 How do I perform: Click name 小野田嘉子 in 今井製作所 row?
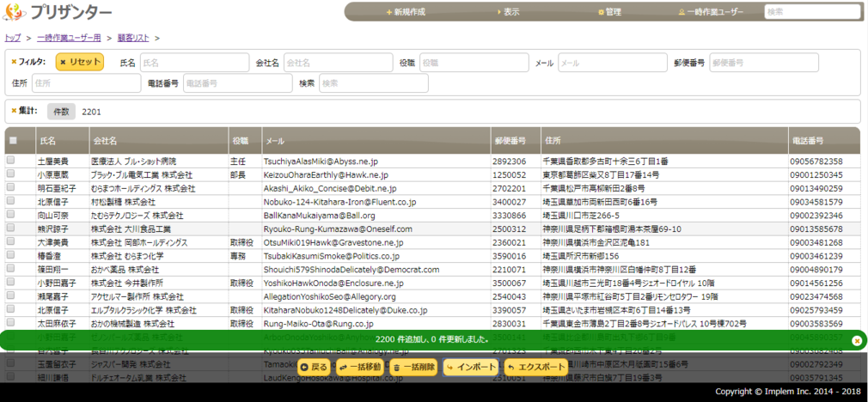pyautogui.click(x=57, y=283)
